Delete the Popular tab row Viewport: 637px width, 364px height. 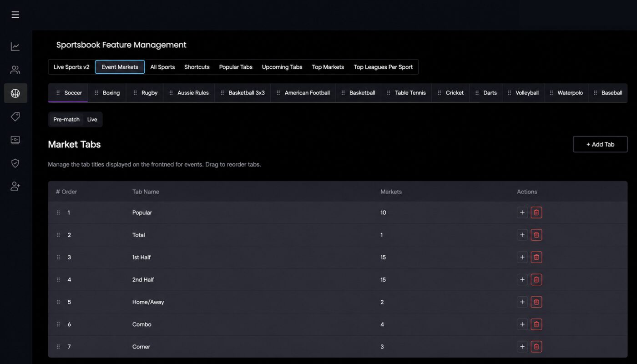coord(536,212)
